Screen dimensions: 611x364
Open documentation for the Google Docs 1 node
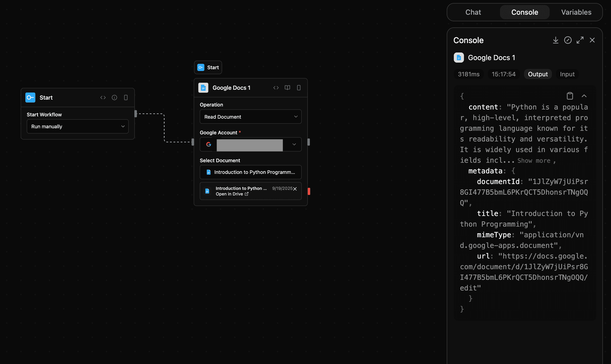coord(287,88)
